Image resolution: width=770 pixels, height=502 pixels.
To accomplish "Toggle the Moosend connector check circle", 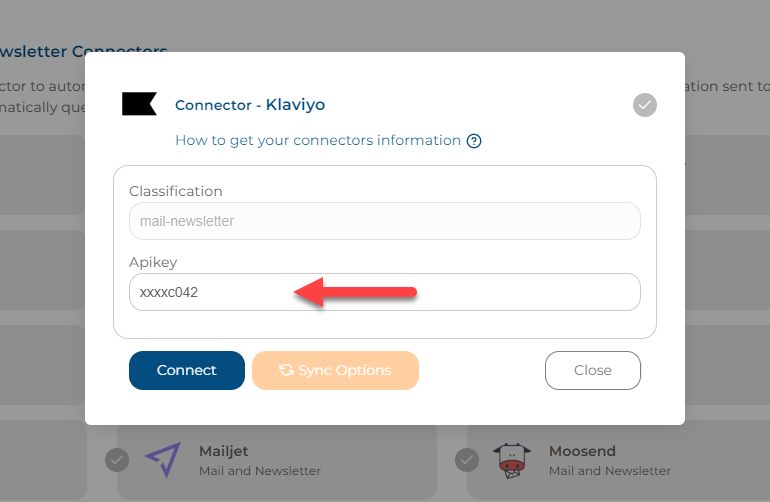I will [x=467, y=460].
